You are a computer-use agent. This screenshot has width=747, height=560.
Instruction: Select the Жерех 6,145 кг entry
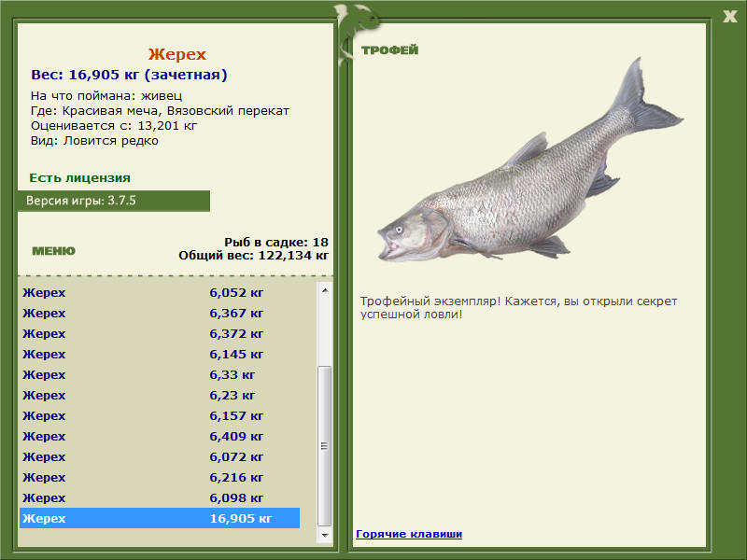pyautogui.click(x=160, y=354)
